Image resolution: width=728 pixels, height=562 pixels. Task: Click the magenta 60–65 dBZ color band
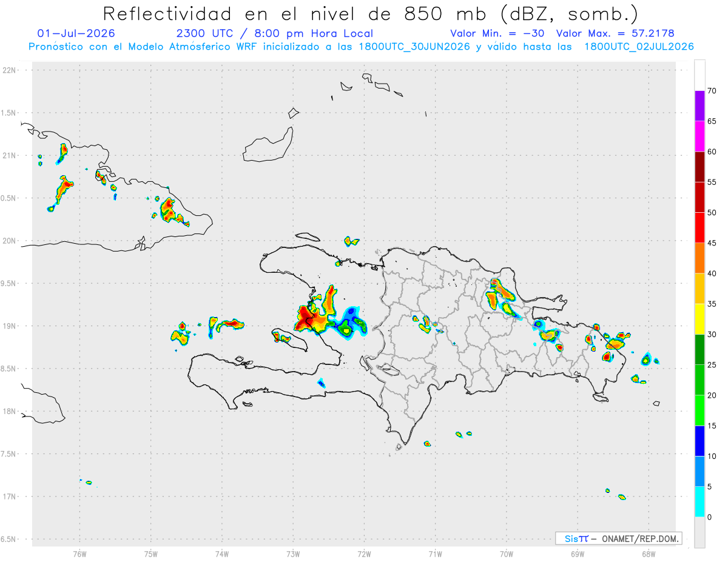point(699,136)
